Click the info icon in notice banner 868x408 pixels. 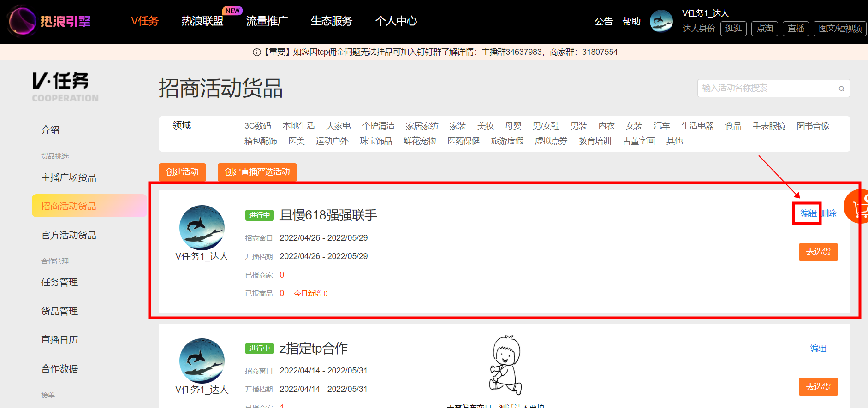coord(257,53)
